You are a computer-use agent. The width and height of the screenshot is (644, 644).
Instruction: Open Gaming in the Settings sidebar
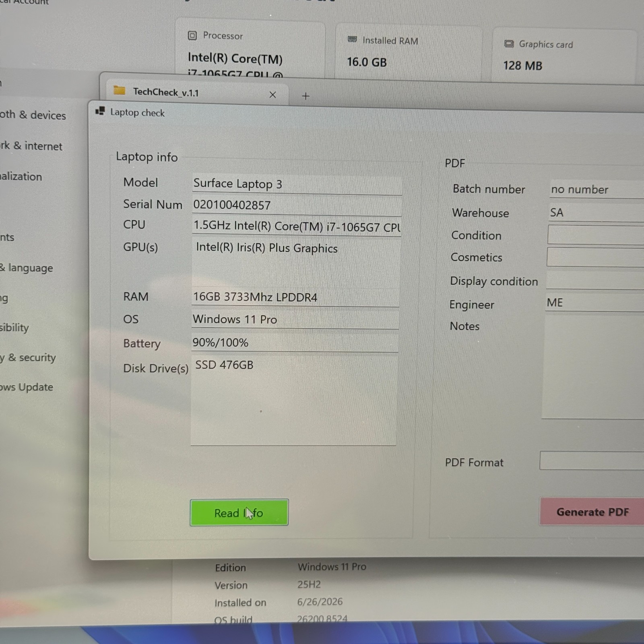(x=4, y=298)
